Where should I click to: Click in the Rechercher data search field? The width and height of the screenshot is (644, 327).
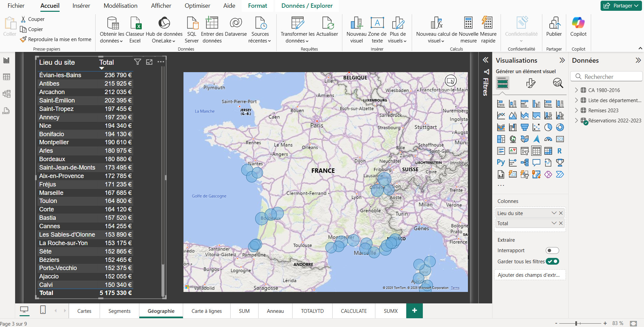(606, 77)
